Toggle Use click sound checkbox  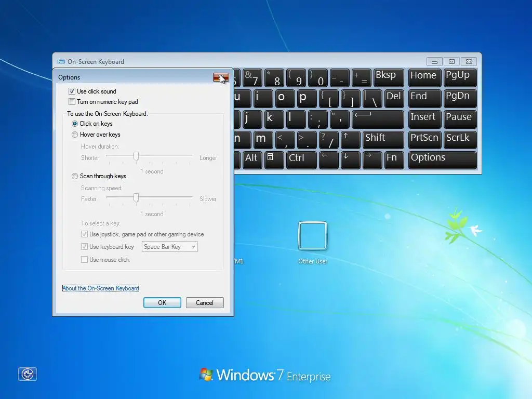[x=72, y=91]
